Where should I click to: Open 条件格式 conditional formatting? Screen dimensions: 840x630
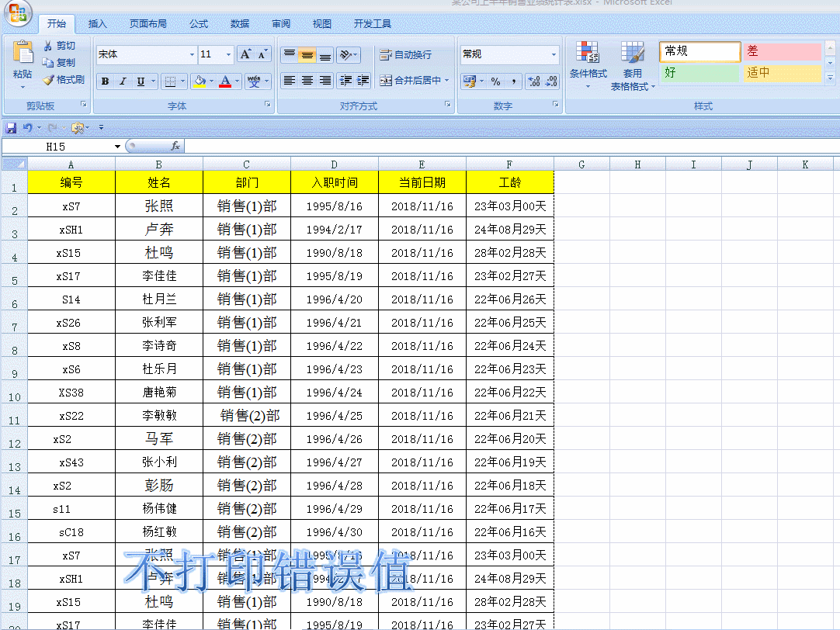pos(588,64)
